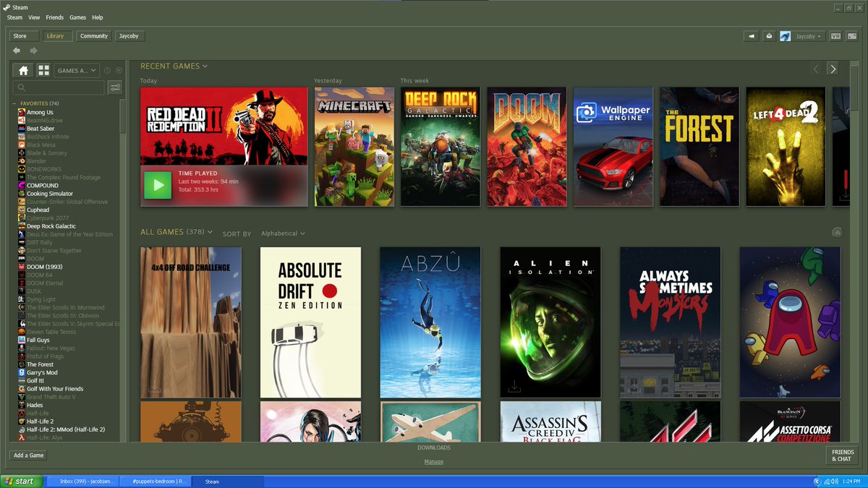Select the Black Mesa icon in sidebar
The image size is (868, 488).
(x=21, y=145)
